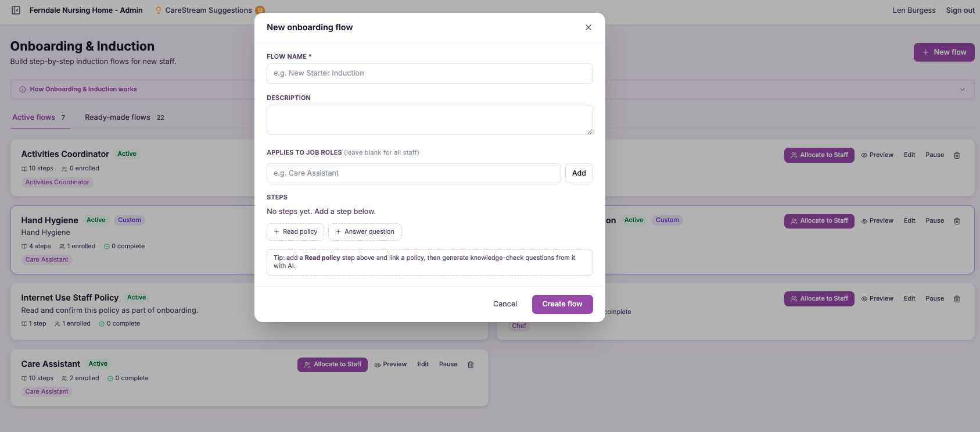Click trash icon on Care Assistant flow
The height and width of the screenshot is (432, 980).
(x=471, y=365)
